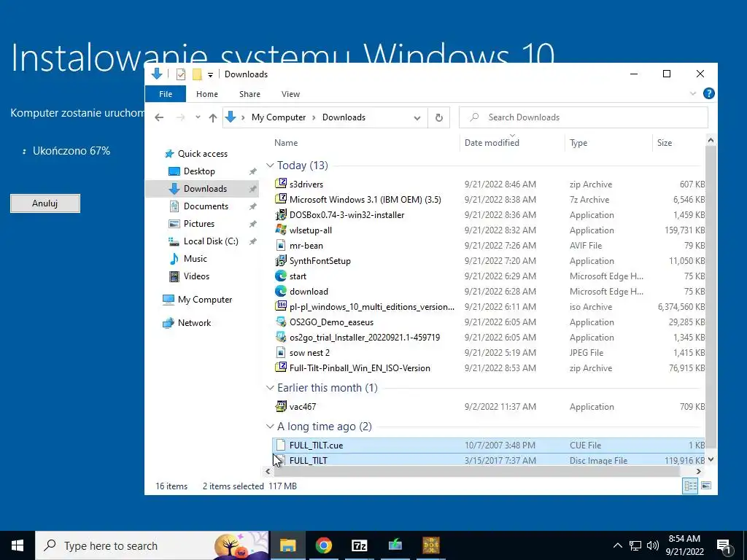Viewport: 747px width, 560px height.
Task: Open the Windows Start menu
Action: (x=18, y=545)
